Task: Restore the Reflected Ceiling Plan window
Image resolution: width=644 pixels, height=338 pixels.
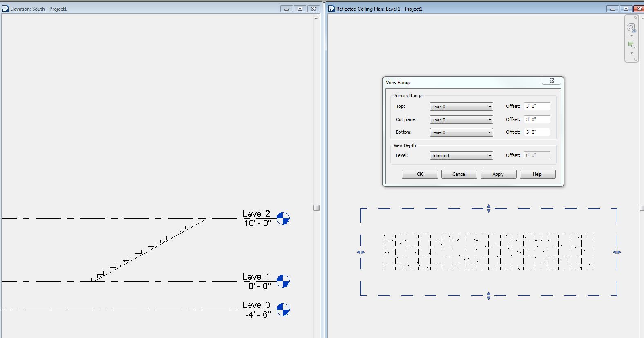Action: [x=626, y=9]
